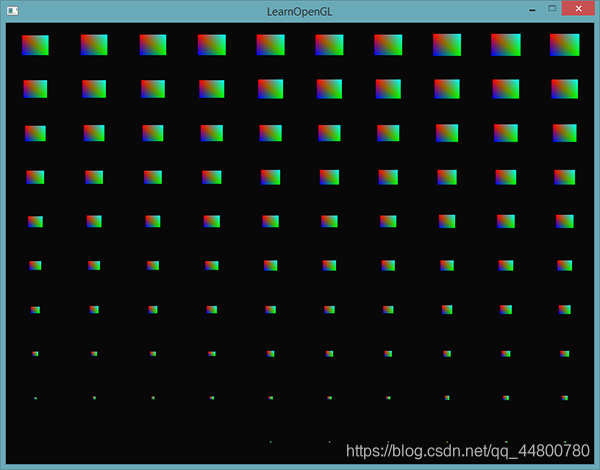Open the LearnOpenGL window system menu icon

pyautogui.click(x=13, y=11)
